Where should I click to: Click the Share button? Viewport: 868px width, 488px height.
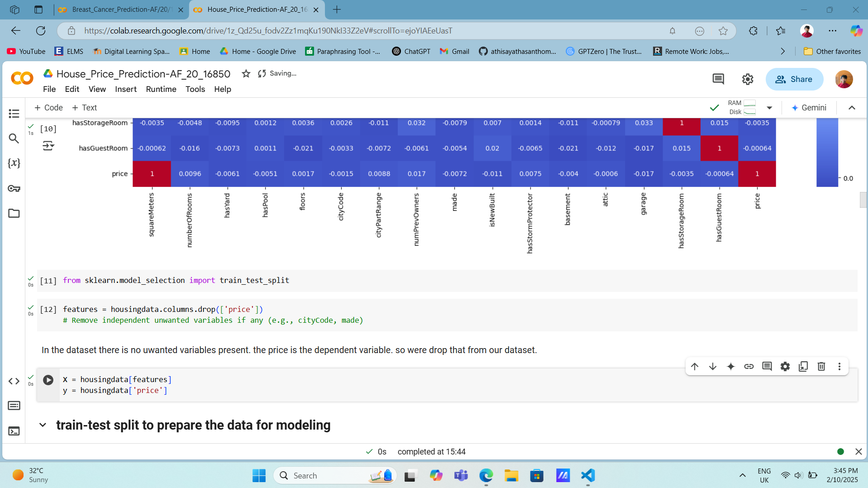tap(794, 79)
